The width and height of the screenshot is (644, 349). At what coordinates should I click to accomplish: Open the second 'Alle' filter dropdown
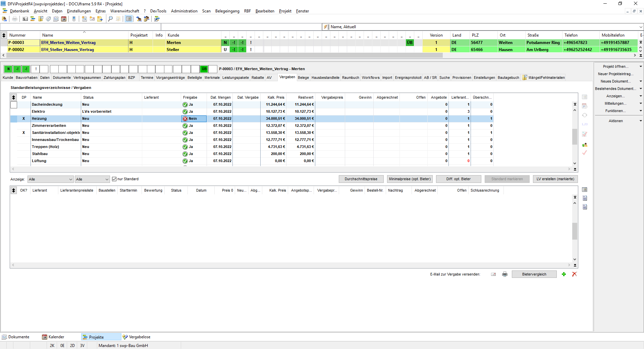click(x=92, y=179)
